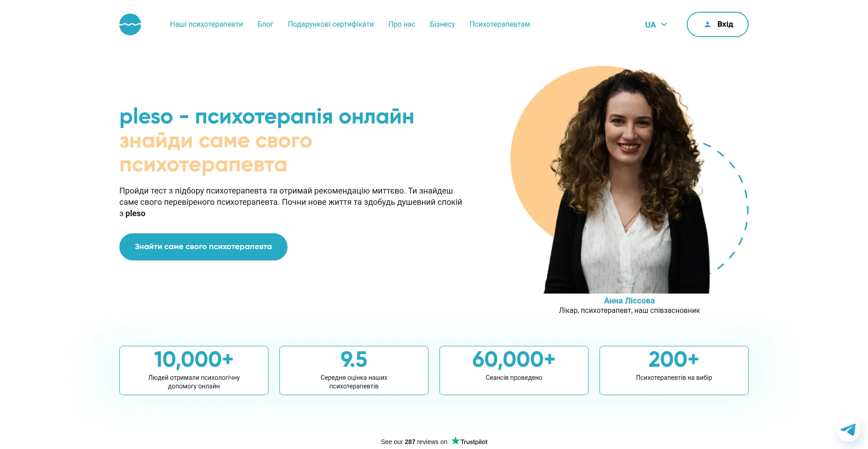Screen dimensions: 868x449
Task: Open Наші психотерапевти menu item
Action: point(206,24)
